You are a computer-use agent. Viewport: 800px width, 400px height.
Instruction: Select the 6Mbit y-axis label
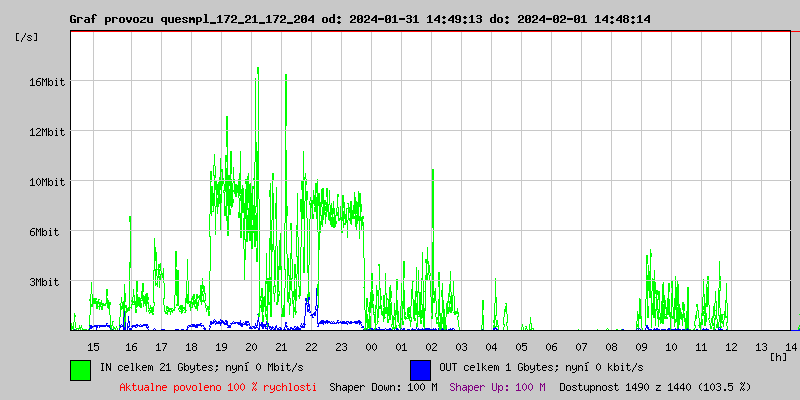pyautogui.click(x=46, y=232)
